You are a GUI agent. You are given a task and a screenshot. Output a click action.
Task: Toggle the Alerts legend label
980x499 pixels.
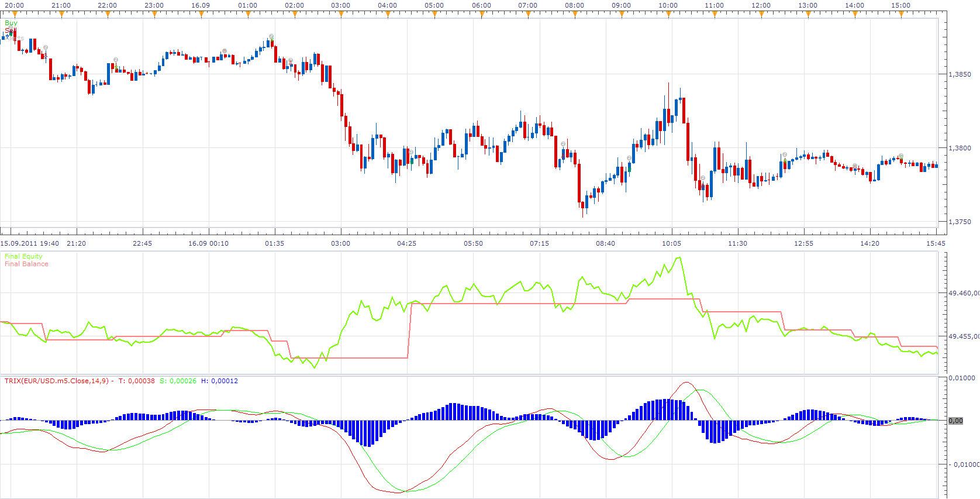[15, 38]
